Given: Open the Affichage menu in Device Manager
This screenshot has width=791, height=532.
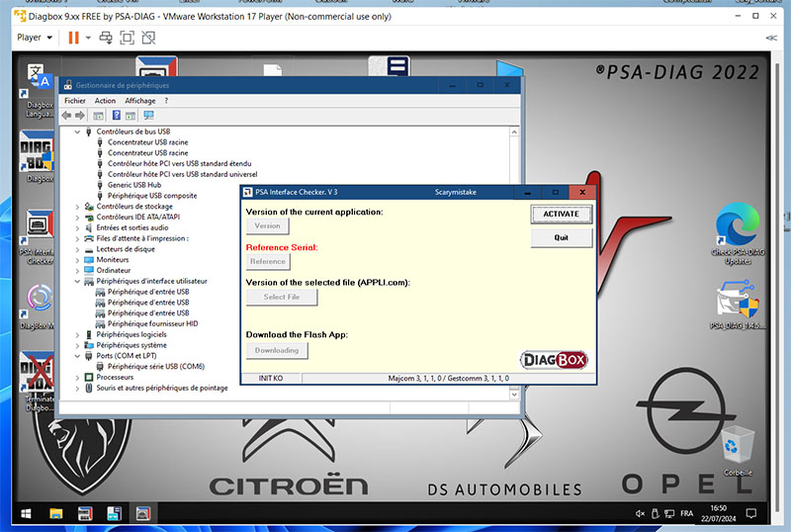Looking at the screenshot, I should [x=139, y=101].
